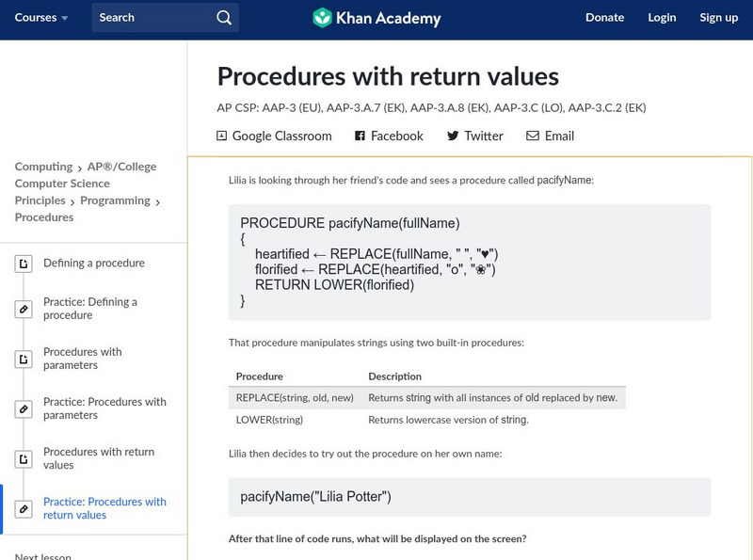Click the Sign up button
The width and height of the screenshot is (753, 560).
tap(718, 18)
